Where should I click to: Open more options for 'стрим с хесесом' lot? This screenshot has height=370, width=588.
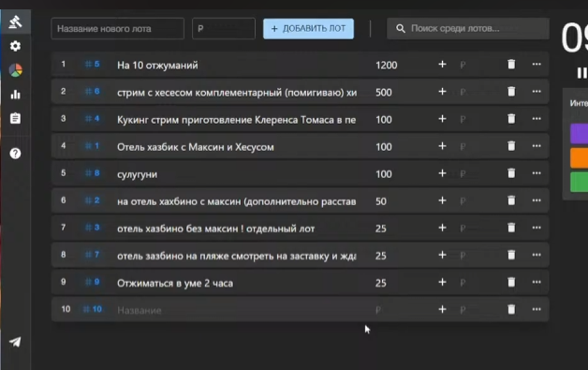coord(537,92)
